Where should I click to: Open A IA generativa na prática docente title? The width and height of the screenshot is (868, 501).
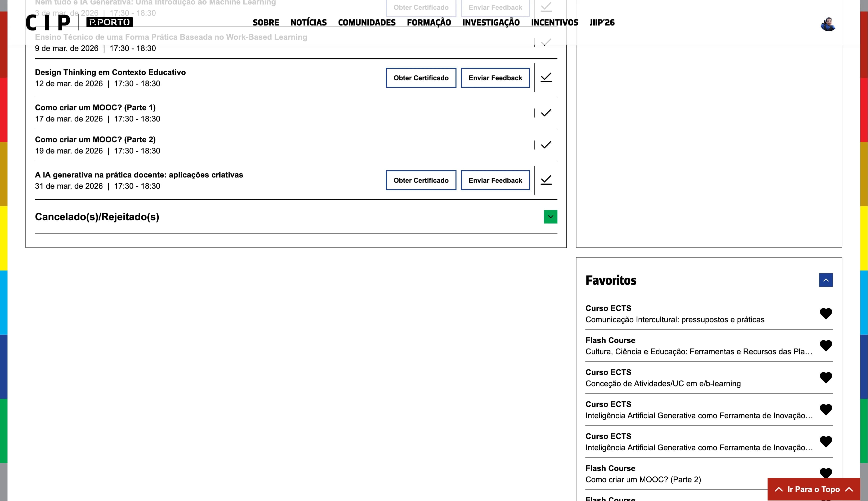139,175
